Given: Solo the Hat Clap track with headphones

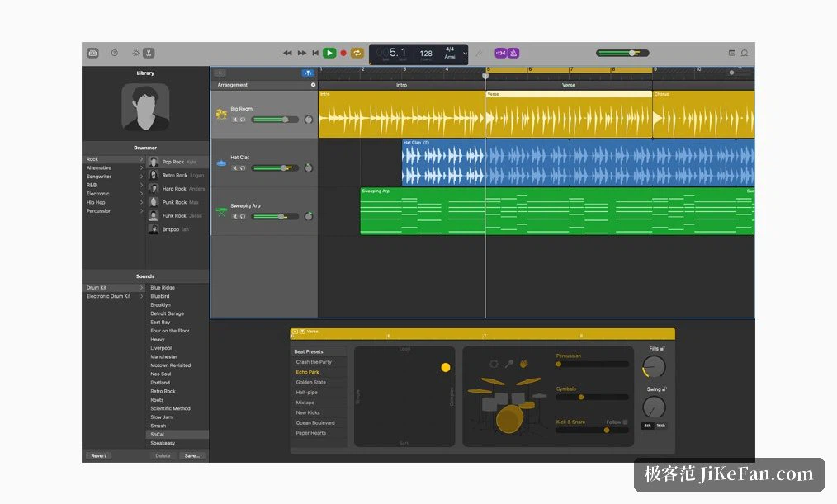Looking at the screenshot, I should 243,168.
